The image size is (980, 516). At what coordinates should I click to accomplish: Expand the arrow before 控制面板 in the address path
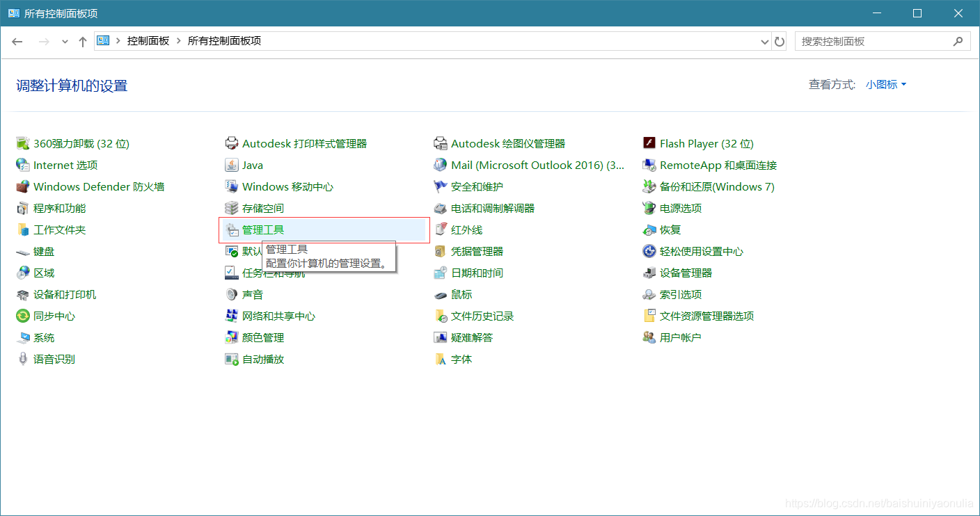[118, 41]
